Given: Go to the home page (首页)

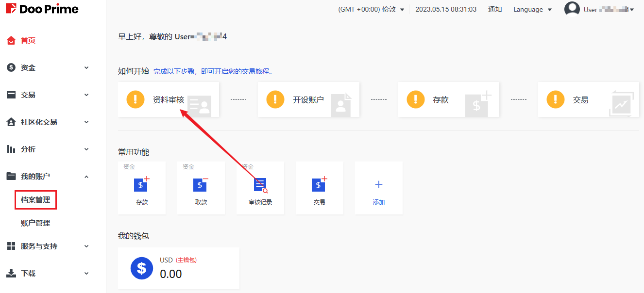Looking at the screenshot, I should 28,41.
